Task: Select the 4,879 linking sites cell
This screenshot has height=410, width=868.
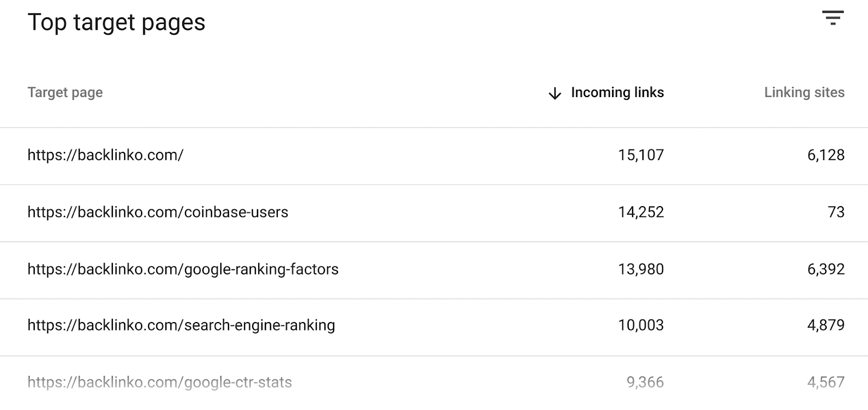Action: coord(826,325)
